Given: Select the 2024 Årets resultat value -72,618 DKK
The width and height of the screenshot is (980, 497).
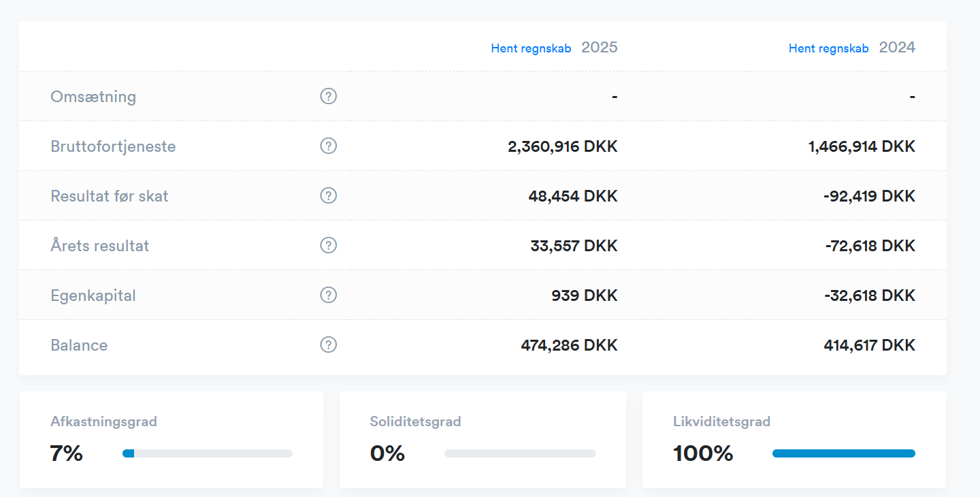Looking at the screenshot, I should 870,246.
